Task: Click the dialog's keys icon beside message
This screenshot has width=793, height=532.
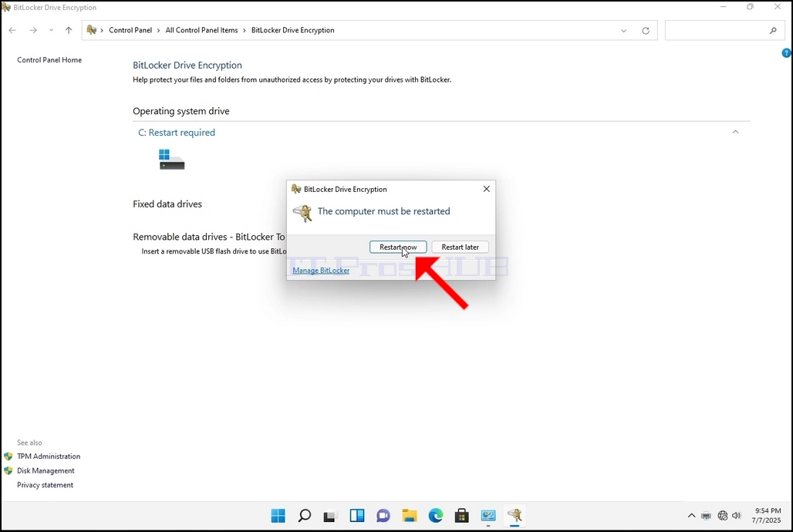Action: [x=303, y=213]
